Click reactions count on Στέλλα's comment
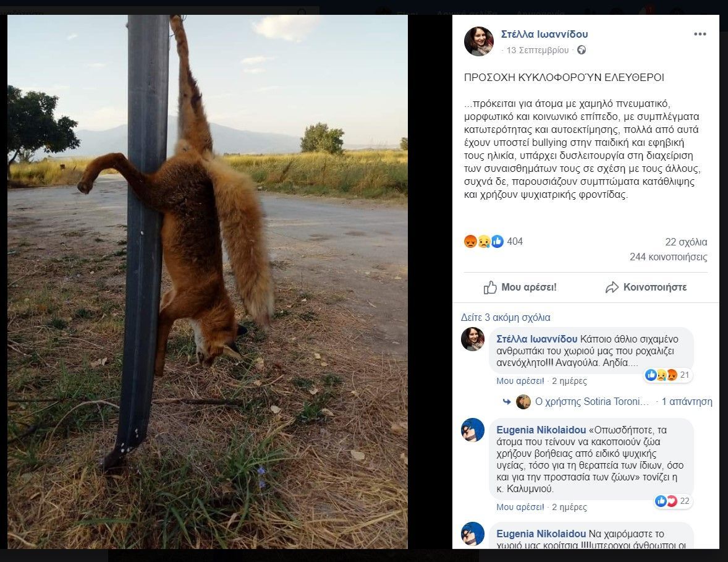 [667, 375]
